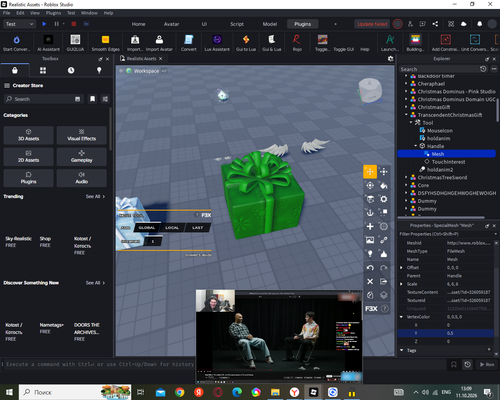Expand the Scale property row
This screenshot has height=400, width=500.
pos(401,284)
